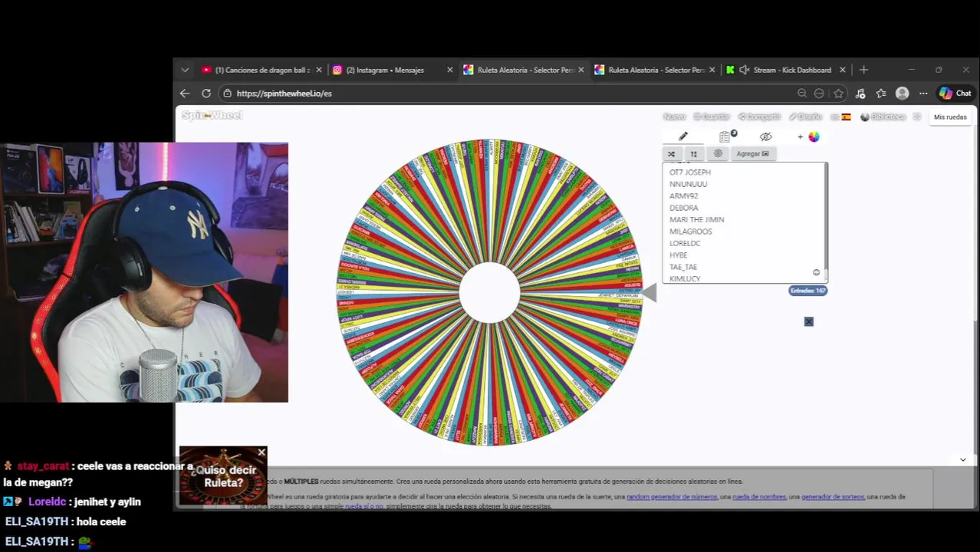Viewport: 980px width, 552px height.
Task: Click the Entradas: 167 counter badge
Action: pos(808,291)
